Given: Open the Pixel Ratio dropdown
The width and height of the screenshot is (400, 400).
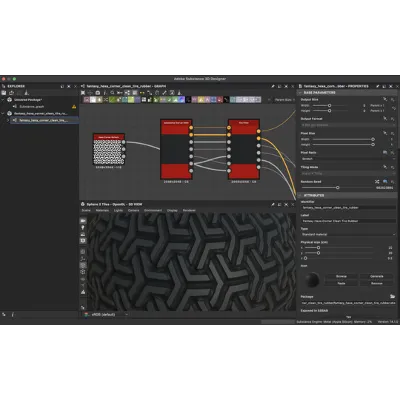Looking at the screenshot, I should (348, 159).
